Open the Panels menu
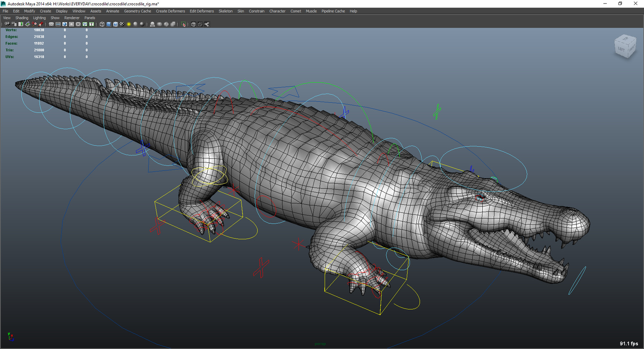 pos(89,18)
